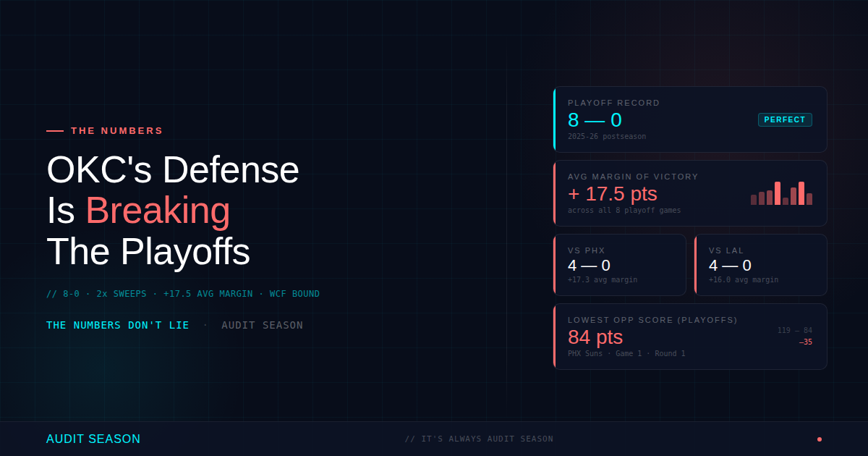This screenshot has width=868, height=456.
Task: Click the highlighted word "Breaking"
Action: pyautogui.click(x=158, y=211)
